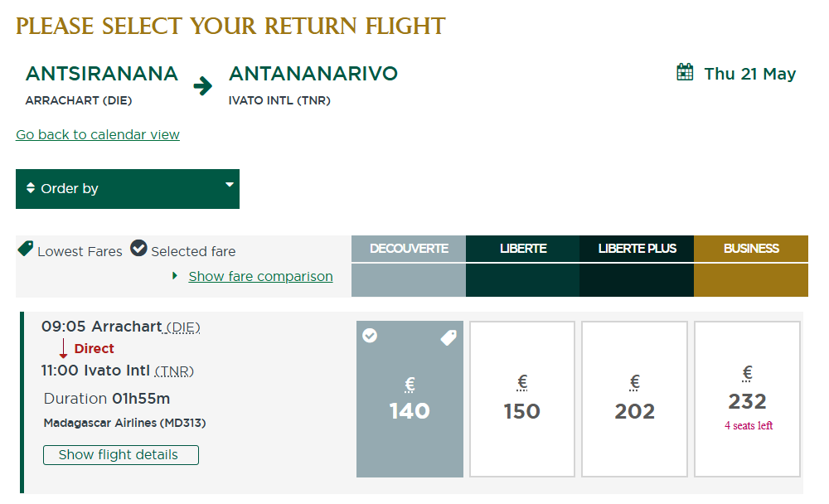Click the sort arrows icon on Order by
Image resolution: width=829 pixels, height=504 pixels.
coord(31,187)
